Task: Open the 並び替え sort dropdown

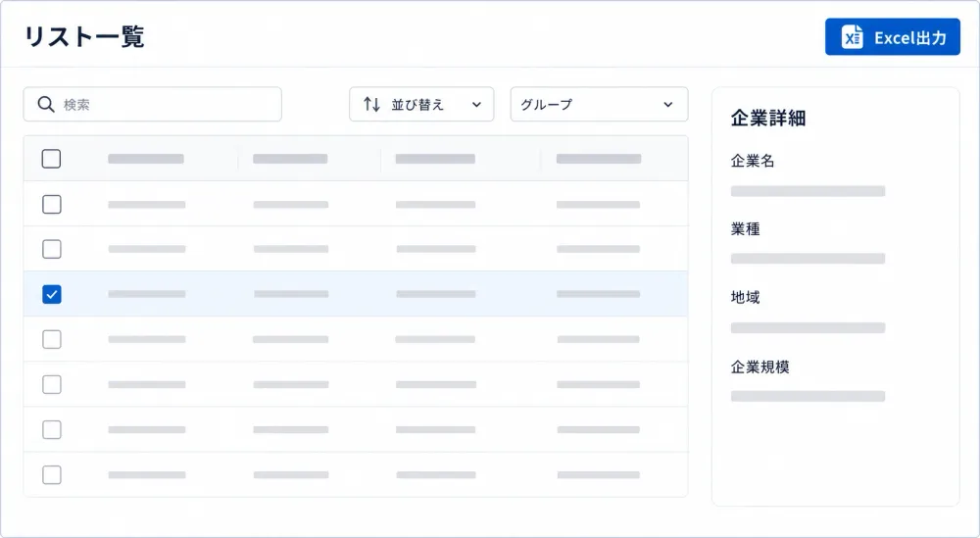Action: tap(421, 104)
